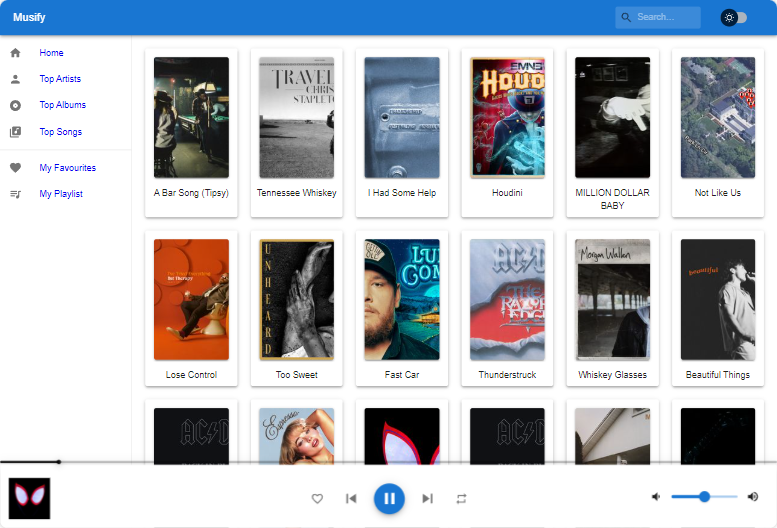Viewport: 777px width, 528px height.
Task: Pause the currently playing track
Action: tap(389, 498)
